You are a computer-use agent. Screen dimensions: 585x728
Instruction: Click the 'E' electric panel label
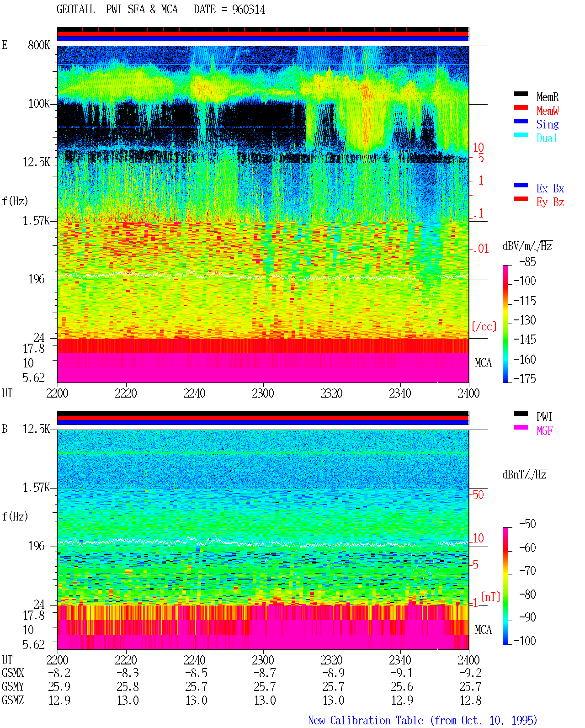coord(5,45)
